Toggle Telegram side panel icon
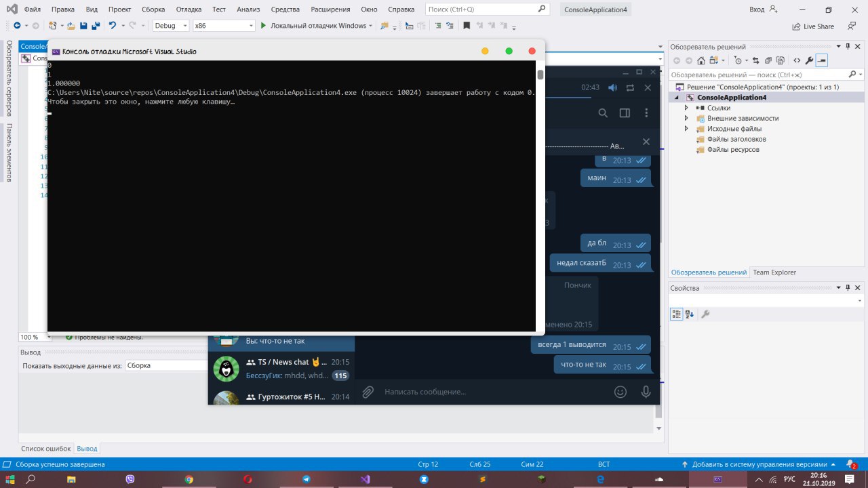The height and width of the screenshot is (488, 868). coord(625,113)
